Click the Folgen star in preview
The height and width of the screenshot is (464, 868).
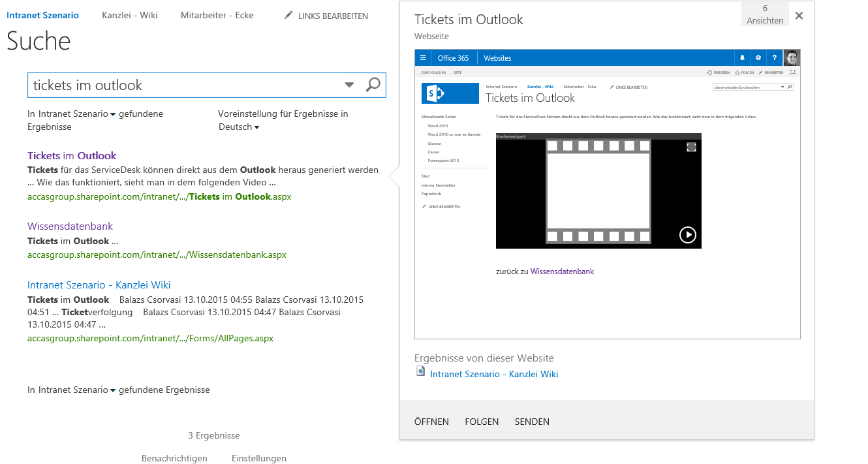pyautogui.click(x=737, y=72)
